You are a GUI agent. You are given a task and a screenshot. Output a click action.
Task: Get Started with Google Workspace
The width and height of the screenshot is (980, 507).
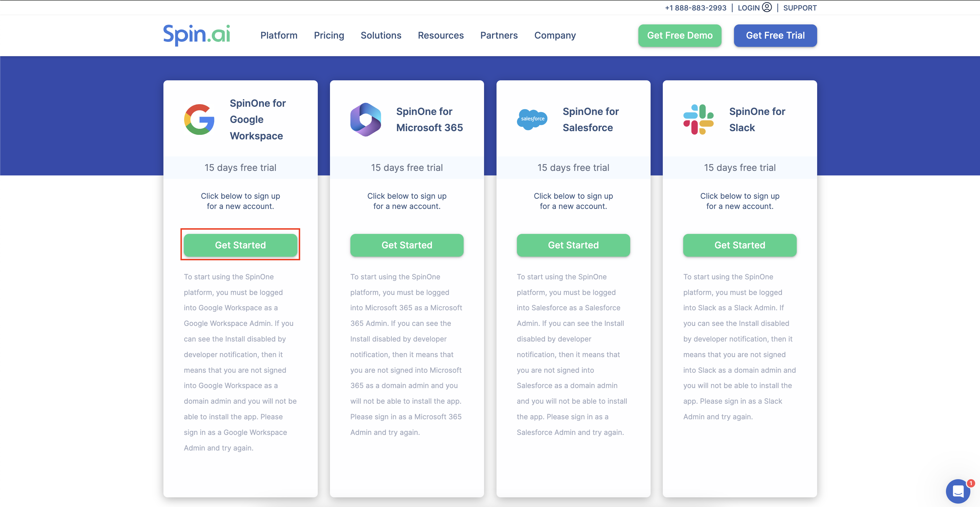[x=240, y=245]
